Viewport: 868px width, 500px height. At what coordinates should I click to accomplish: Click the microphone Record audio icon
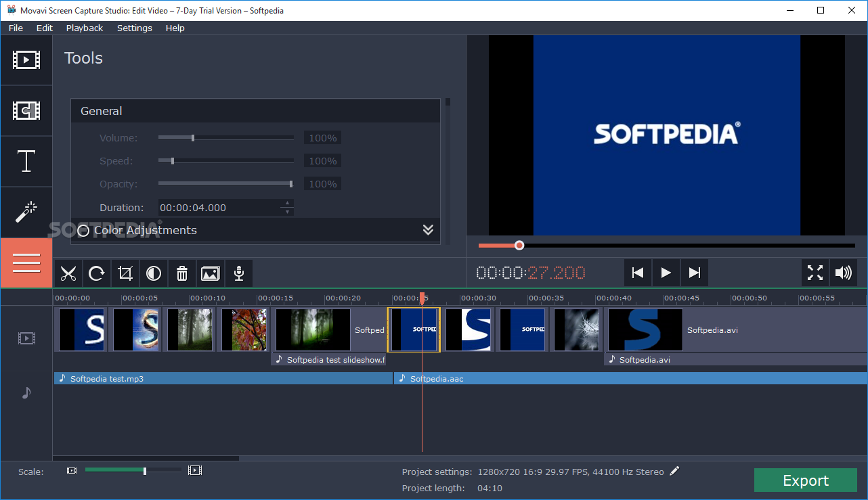[x=238, y=273]
